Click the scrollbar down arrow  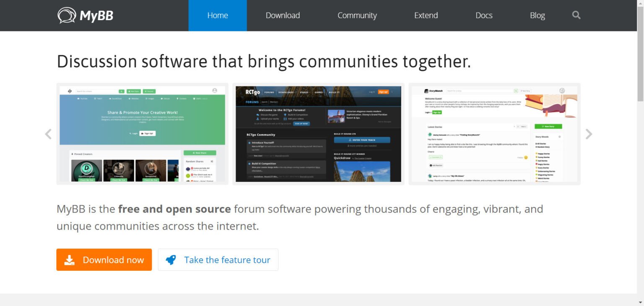tap(640, 302)
